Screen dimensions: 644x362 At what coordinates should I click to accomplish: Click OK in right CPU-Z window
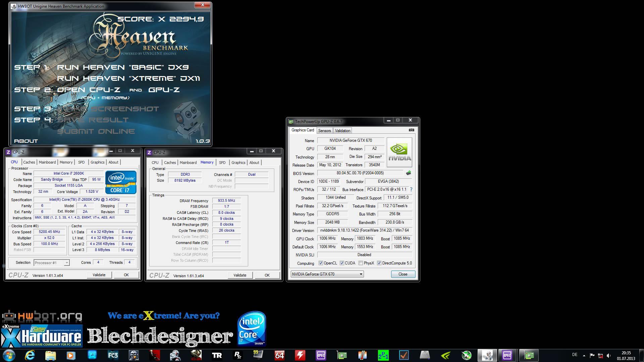[x=267, y=275]
